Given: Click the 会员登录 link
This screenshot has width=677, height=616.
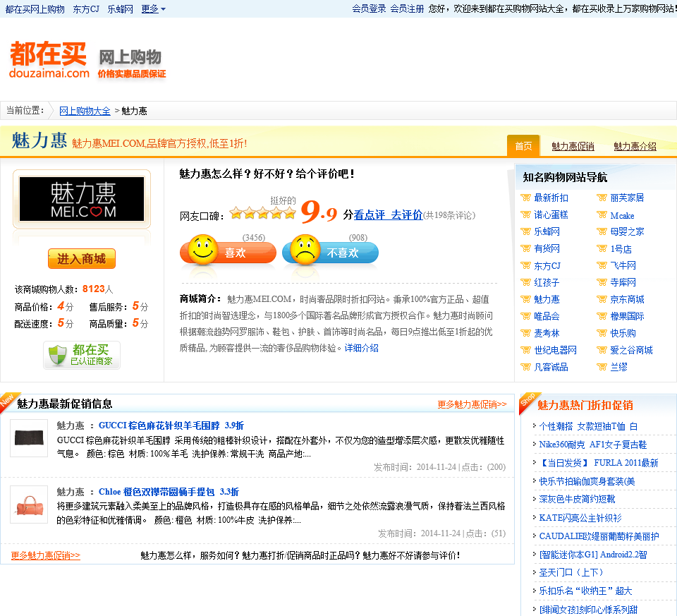Looking at the screenshot, I should [369, 8].
